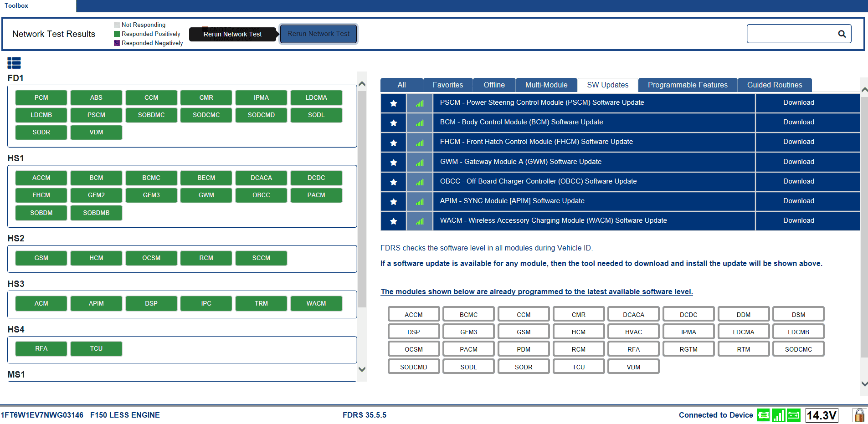Click the signal strength icon for PSCM update

click(x=420, y=103)
